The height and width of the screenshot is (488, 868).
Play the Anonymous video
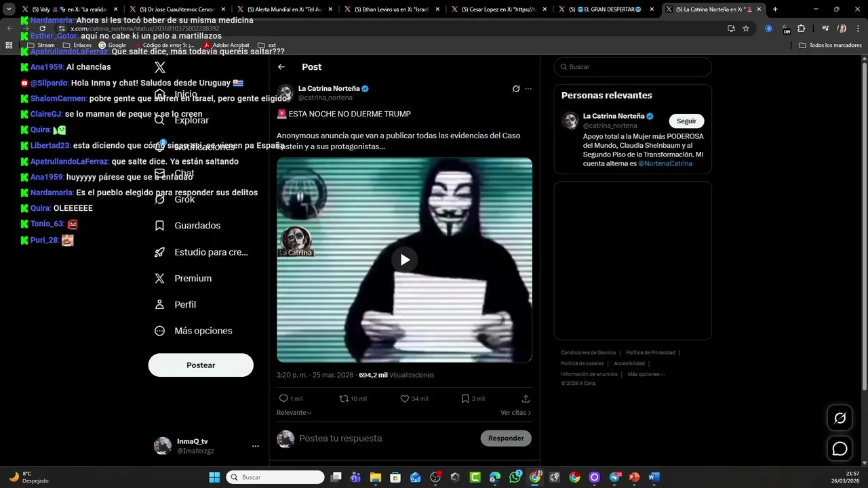[x=405, y=260]
